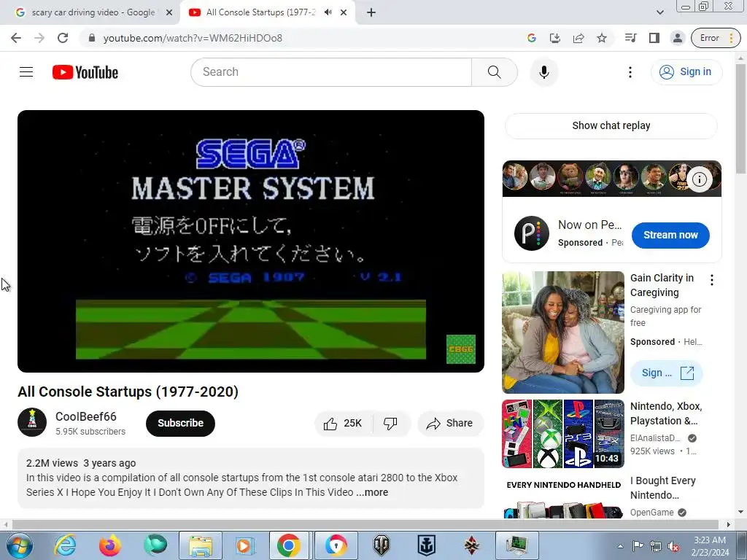The width and height of the screenshot is (747, 560).
Task: Click the Sign in button
Action: pyautogui.click(x=686, y=72)
